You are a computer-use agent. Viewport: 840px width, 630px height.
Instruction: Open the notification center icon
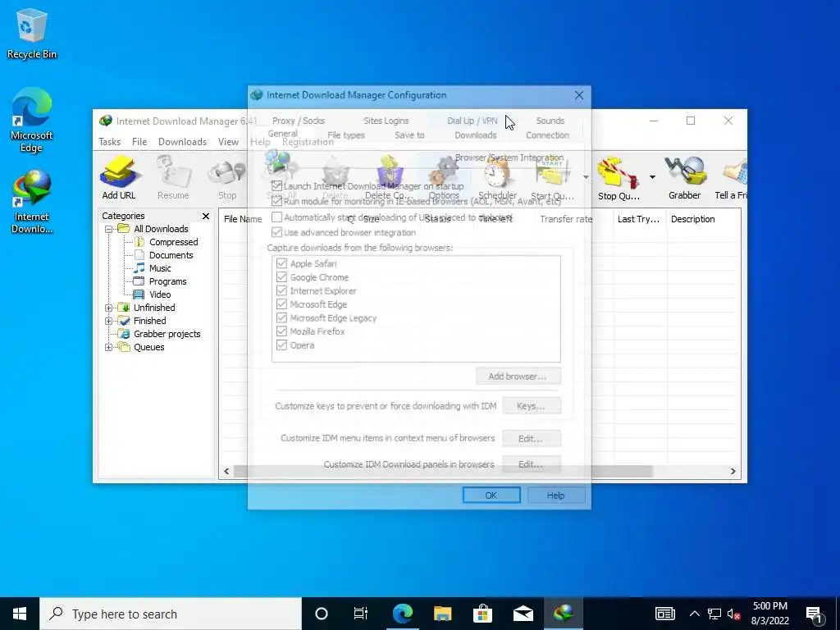[814, 614]
